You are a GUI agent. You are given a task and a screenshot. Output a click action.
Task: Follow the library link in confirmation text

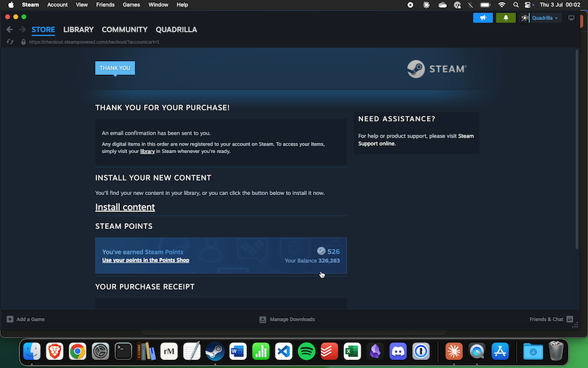click(148, 152)
